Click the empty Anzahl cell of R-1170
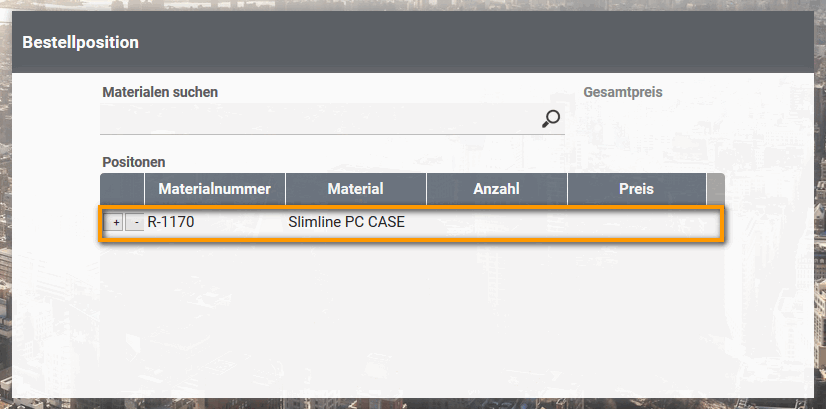This screenshot has height=409, width=826. 497,222
